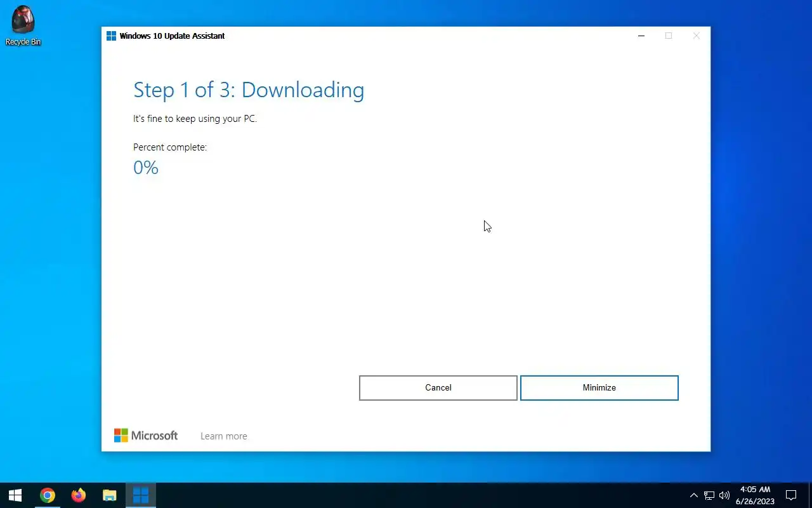Click the Microsoft logo in the footer
The height and width of the screenshot is (508, 812).
click(x=146, y=435)
